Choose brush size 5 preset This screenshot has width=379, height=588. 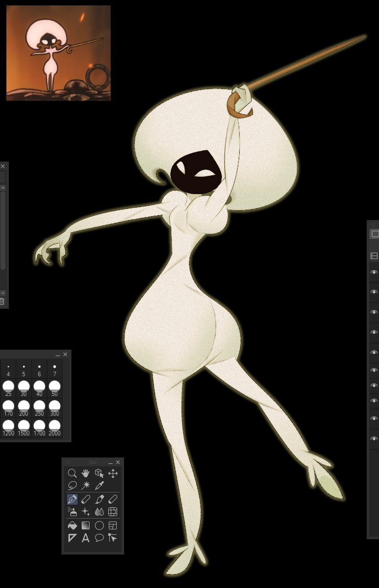(x=24, y=369)
